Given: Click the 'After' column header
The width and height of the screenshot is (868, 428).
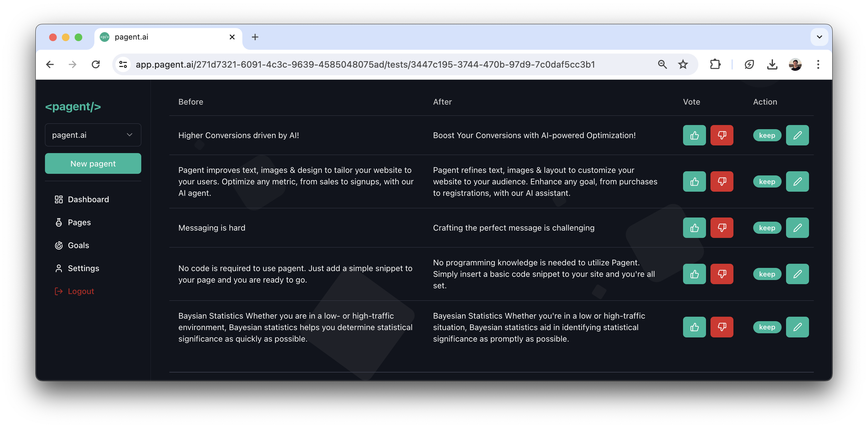Looking at the screenshot, I should [x=442, y=101].
